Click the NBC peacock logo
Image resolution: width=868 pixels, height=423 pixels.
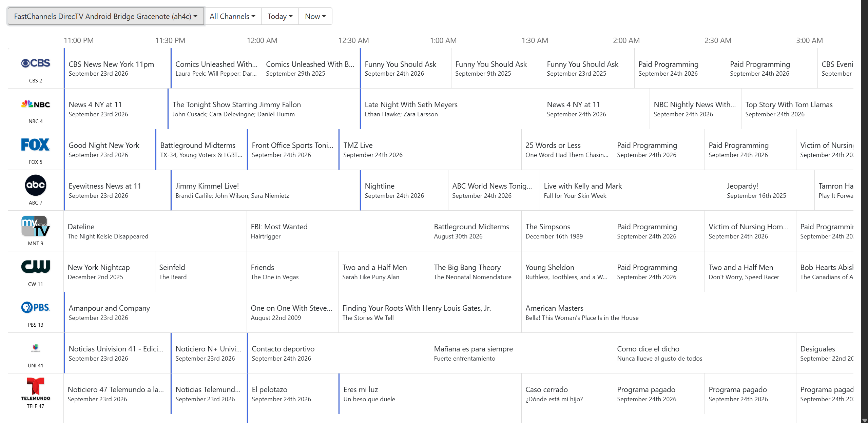(36, 104)
